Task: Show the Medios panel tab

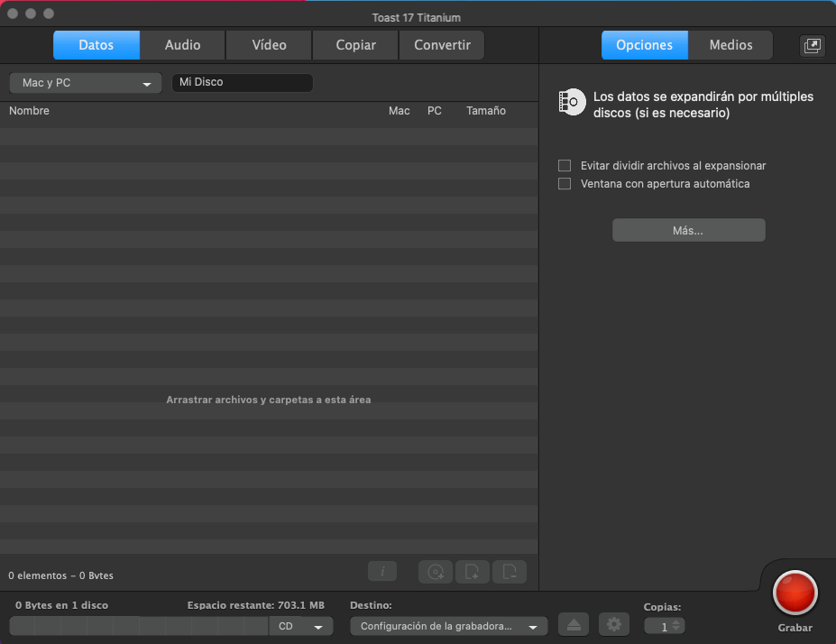Action: (x=731, y=45)
